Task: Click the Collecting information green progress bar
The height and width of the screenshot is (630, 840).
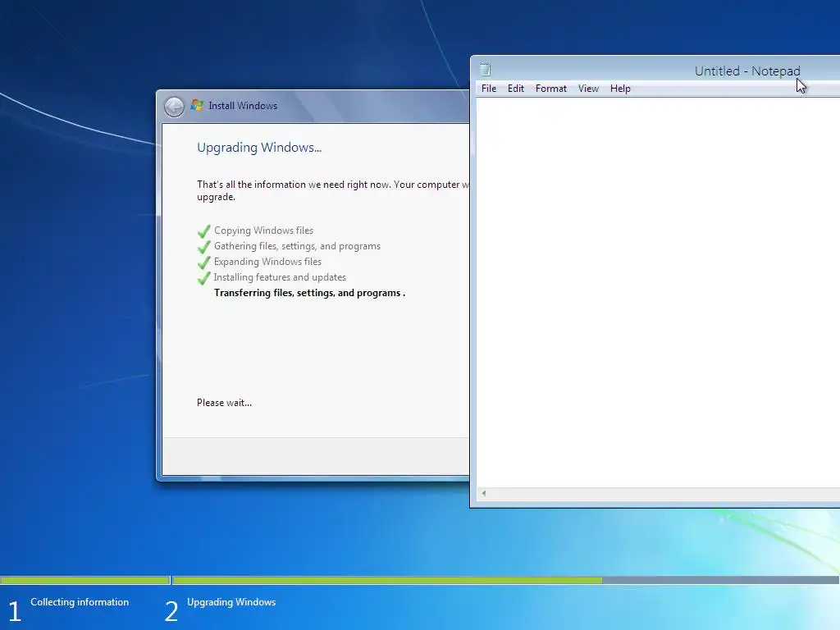Action: (84, 580)
